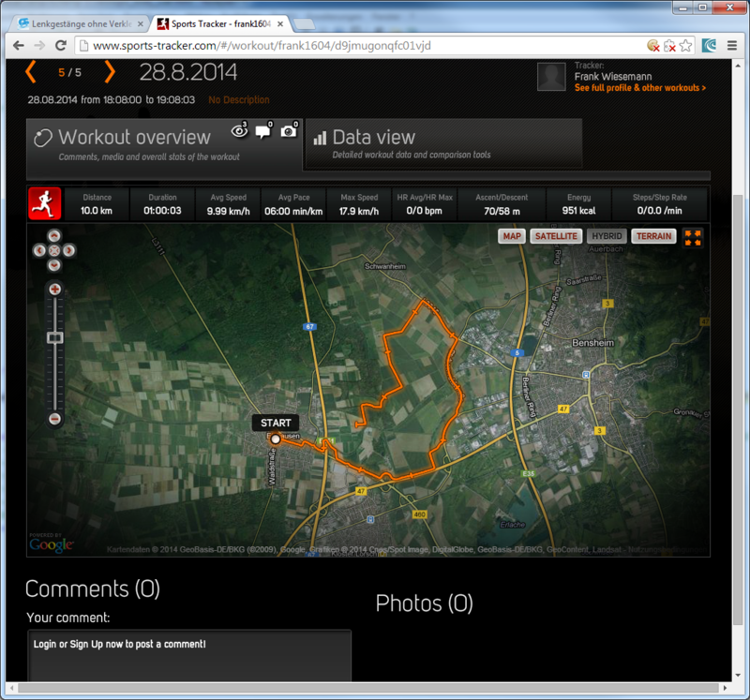Click the Steps/Step Rate stat

[x=660, y=204]
